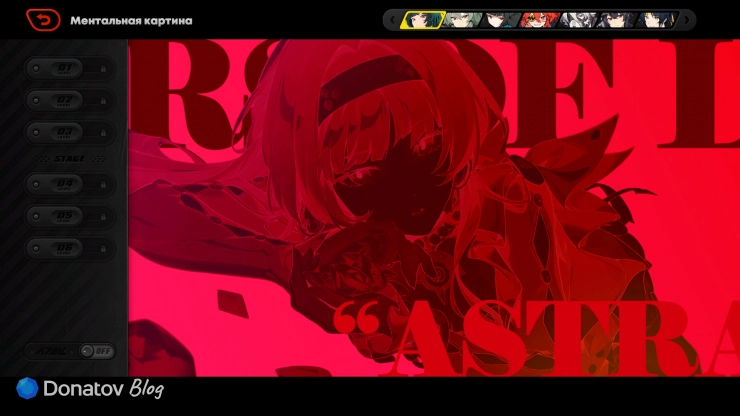
Task: Click the 'Ментальная картина' title text
Action: [x=131, y=21]
